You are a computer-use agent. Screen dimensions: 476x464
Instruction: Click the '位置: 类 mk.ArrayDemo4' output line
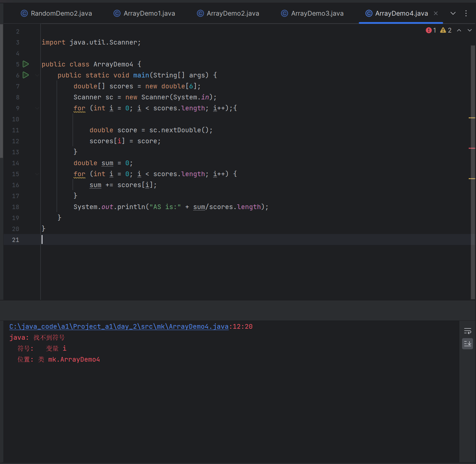click(59, 360)
